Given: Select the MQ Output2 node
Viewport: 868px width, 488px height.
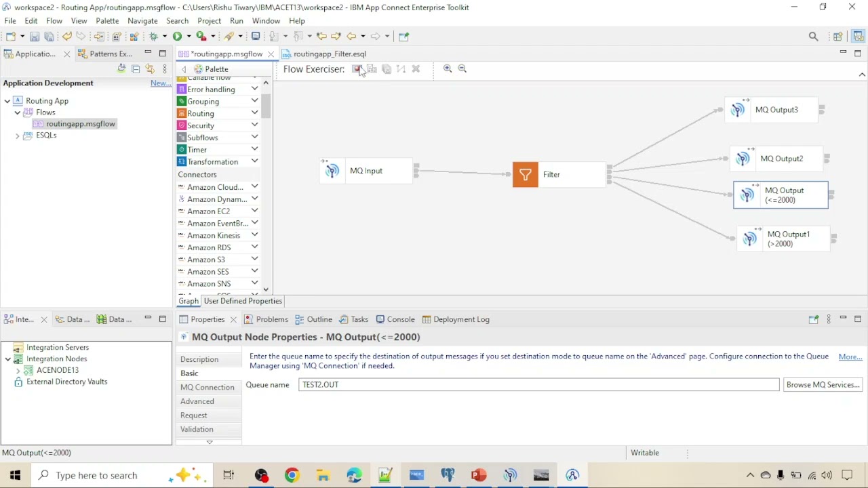Looking at the screenshot, I should (776, 159).
